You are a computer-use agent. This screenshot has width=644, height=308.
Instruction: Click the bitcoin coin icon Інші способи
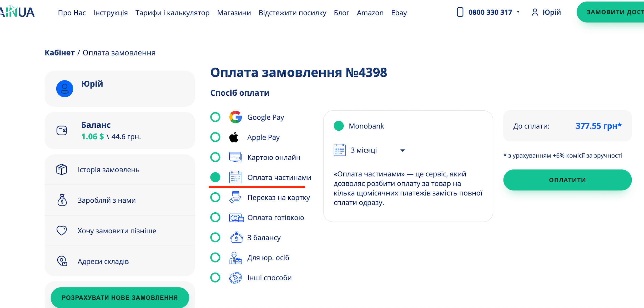pyautogui.click(x=235, y=278)
